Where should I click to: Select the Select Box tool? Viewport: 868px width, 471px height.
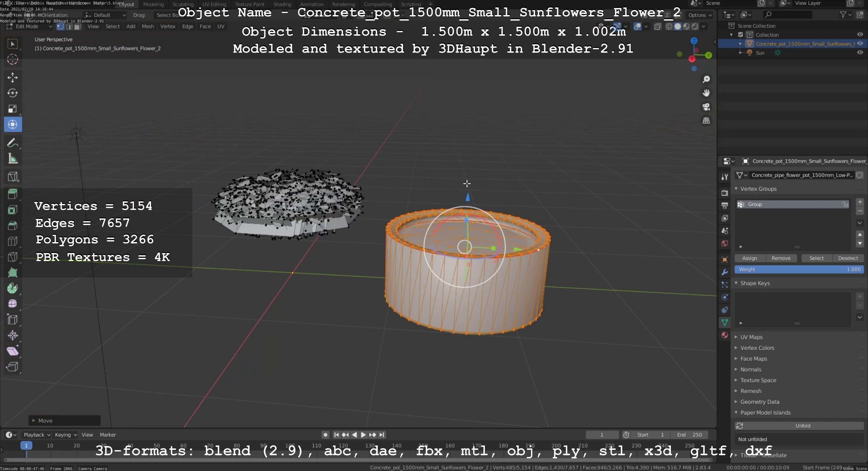pyautogui.click(x=13, y=44)
